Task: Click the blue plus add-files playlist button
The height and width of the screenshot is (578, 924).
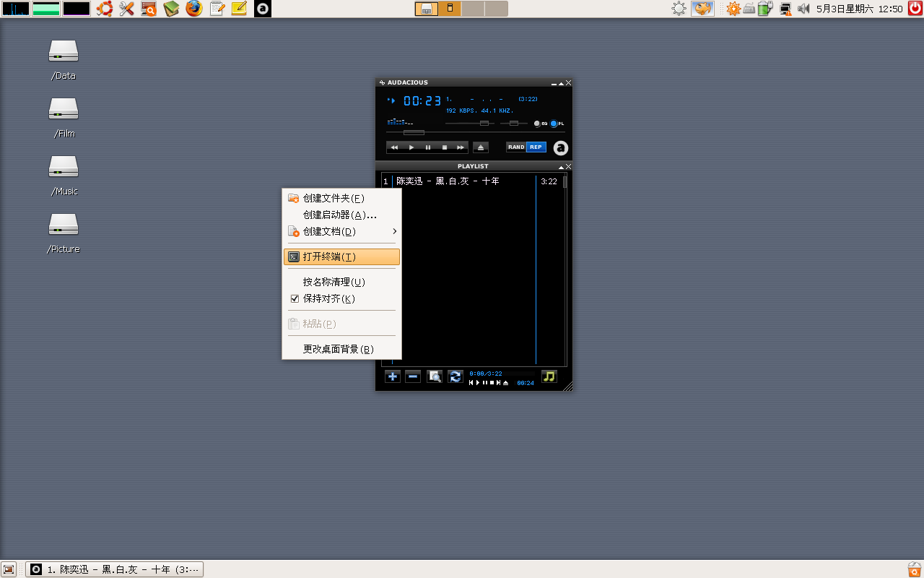Action: (x=392, y=376)
